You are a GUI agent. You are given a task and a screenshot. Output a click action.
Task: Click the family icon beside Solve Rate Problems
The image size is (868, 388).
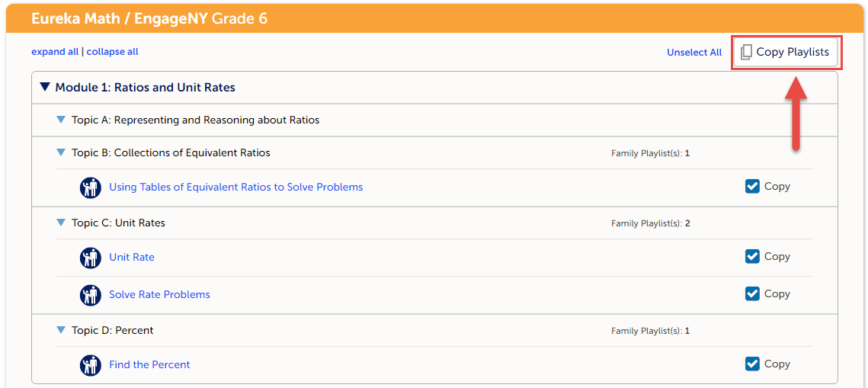click(90, 295)
